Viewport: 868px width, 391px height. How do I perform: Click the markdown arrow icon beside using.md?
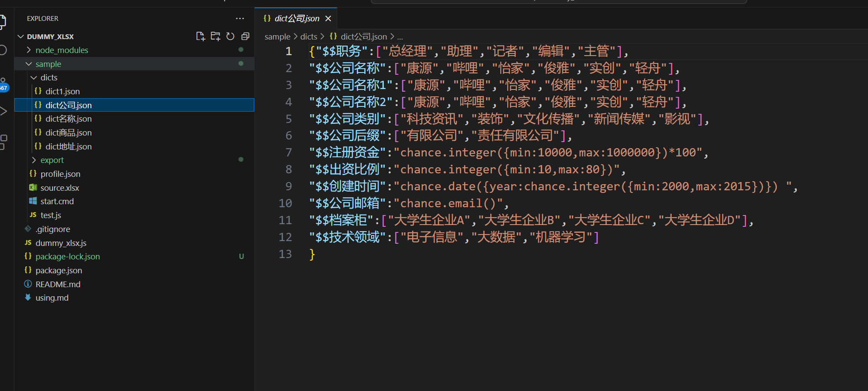click(28, 297)
